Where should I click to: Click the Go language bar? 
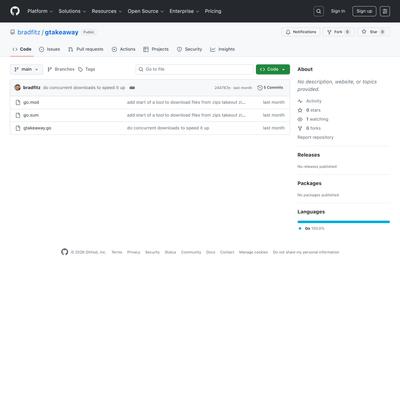343,222
